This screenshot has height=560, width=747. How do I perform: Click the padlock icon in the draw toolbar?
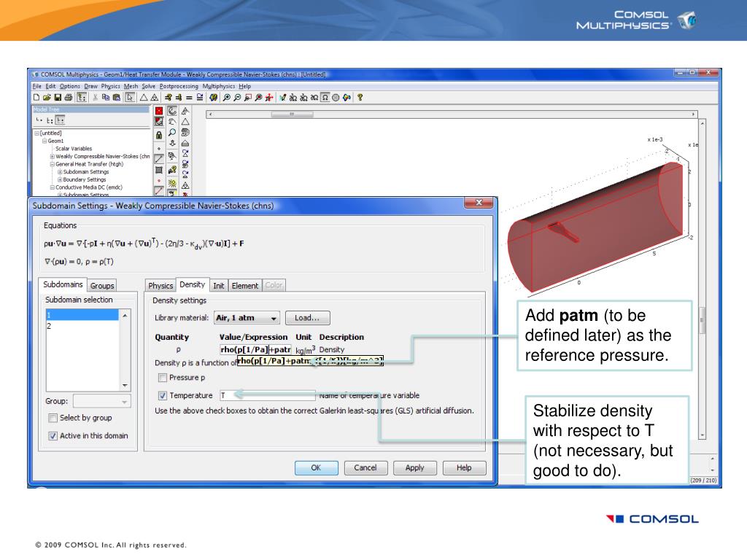pos(159,135)
